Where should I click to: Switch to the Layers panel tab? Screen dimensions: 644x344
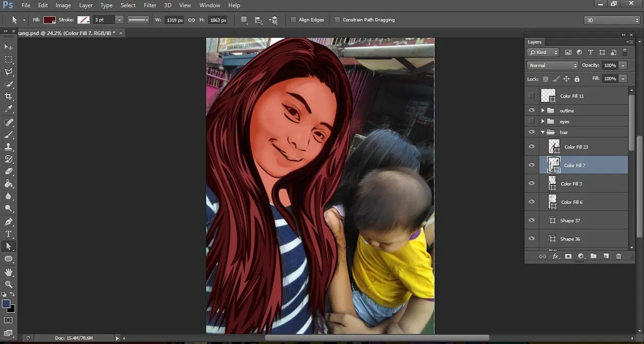pos(534,42)
